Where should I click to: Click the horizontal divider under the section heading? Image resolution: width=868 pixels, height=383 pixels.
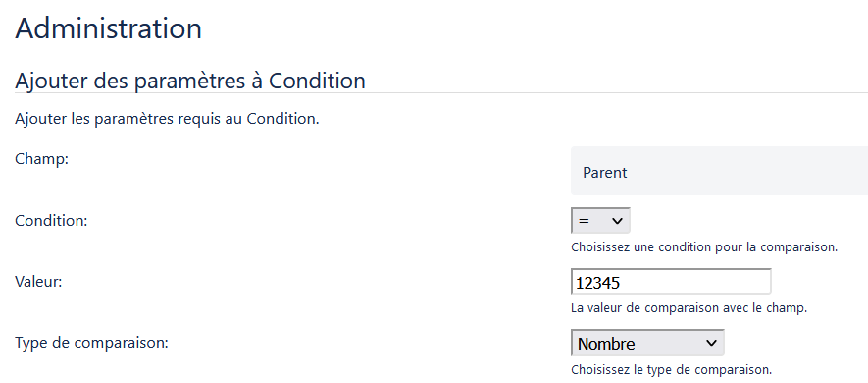pyautogui.click(x=441, y=92)
